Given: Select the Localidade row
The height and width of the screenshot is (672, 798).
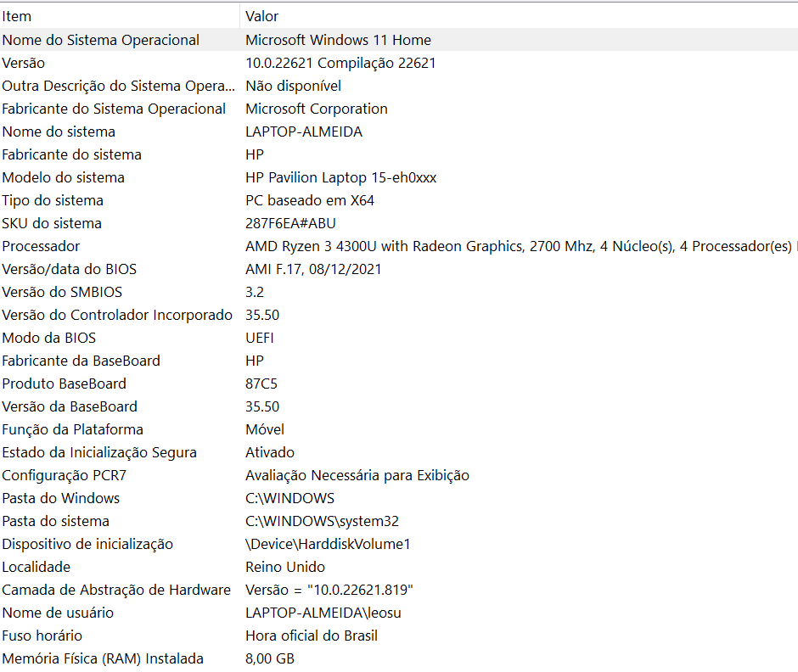Looking at the screenshot, I should pos(399,566).
